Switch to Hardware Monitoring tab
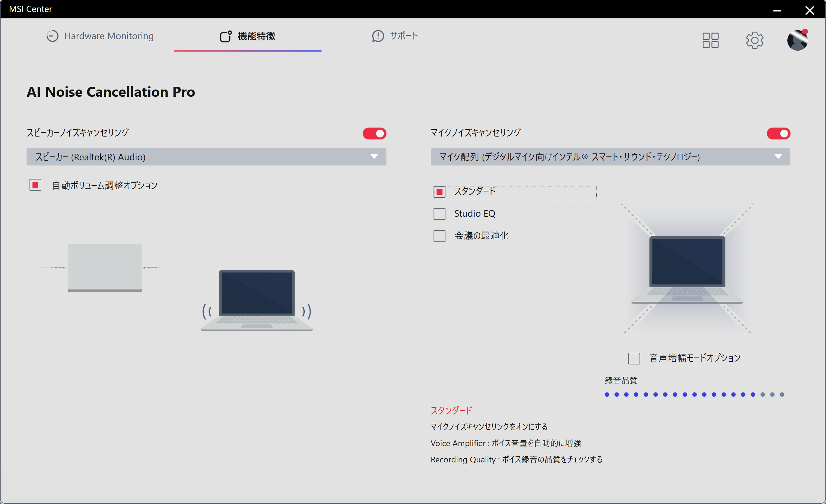The height and width of the screenshot is (504, 826). point(100,36)
